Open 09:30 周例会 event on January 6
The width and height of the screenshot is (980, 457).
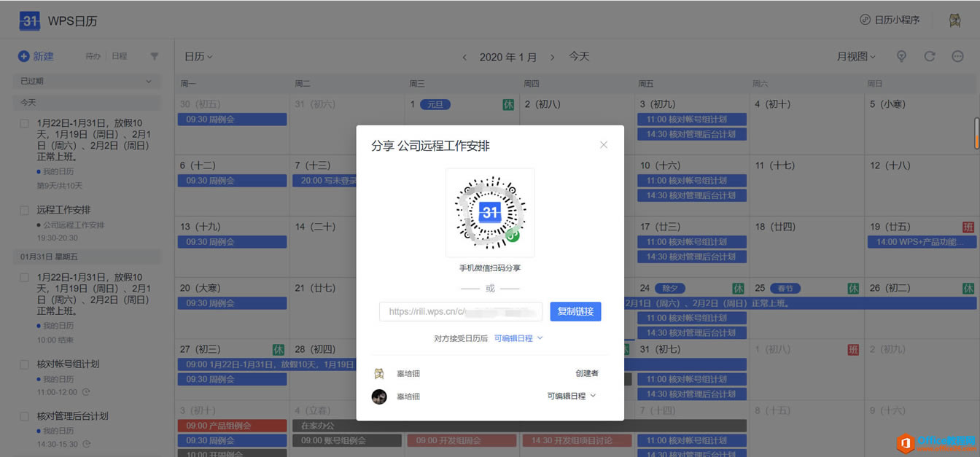[232, 180]
